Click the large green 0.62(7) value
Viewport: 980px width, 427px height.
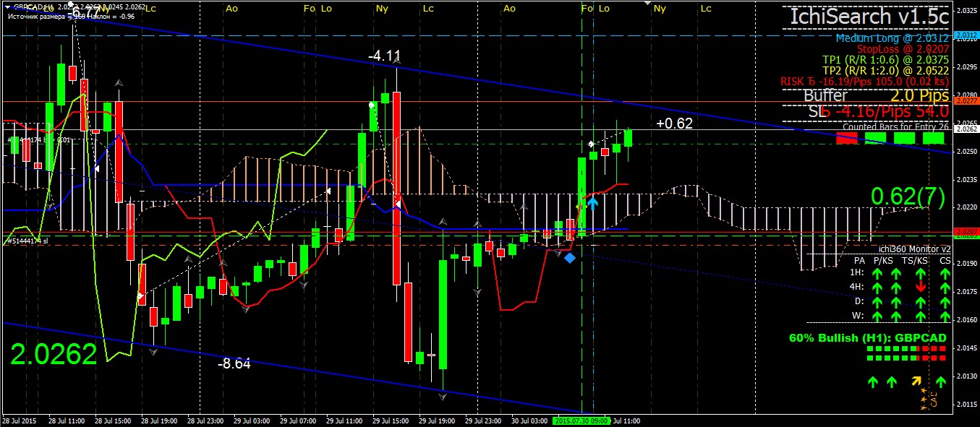[908, 197]
